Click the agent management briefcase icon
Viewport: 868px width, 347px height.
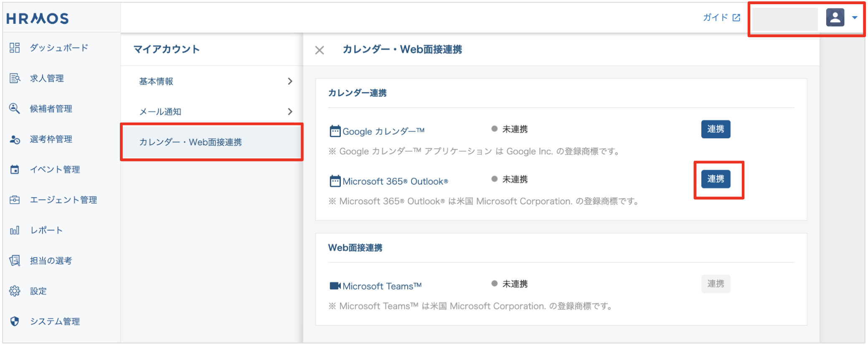(15, 200)
